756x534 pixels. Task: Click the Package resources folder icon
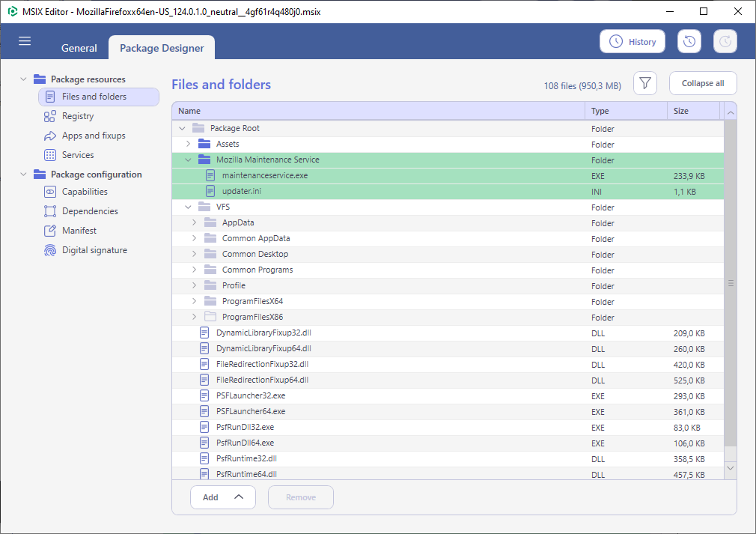pos(40,79)
